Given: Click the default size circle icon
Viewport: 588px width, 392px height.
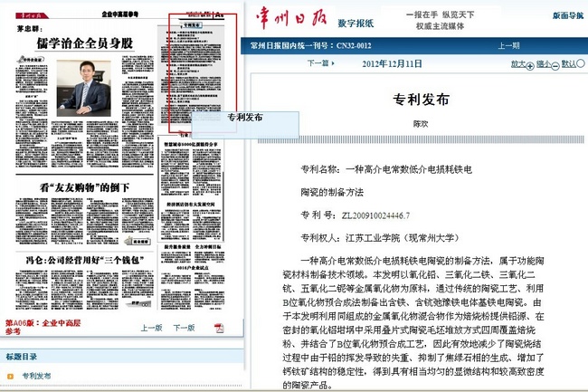Looking at the screenshot, I should 581,64.
